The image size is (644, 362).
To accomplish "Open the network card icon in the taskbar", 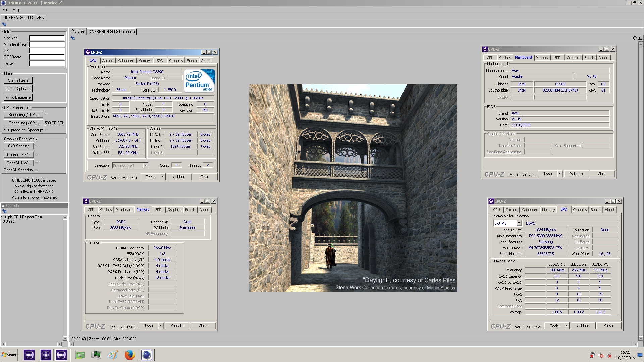I will pos(80,355).
